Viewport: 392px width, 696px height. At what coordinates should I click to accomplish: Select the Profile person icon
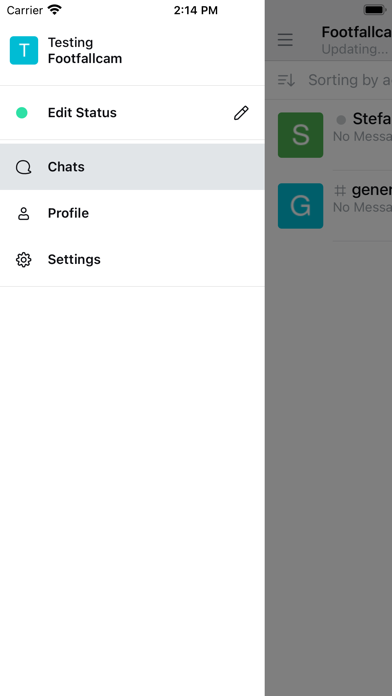tap(24, 214)
